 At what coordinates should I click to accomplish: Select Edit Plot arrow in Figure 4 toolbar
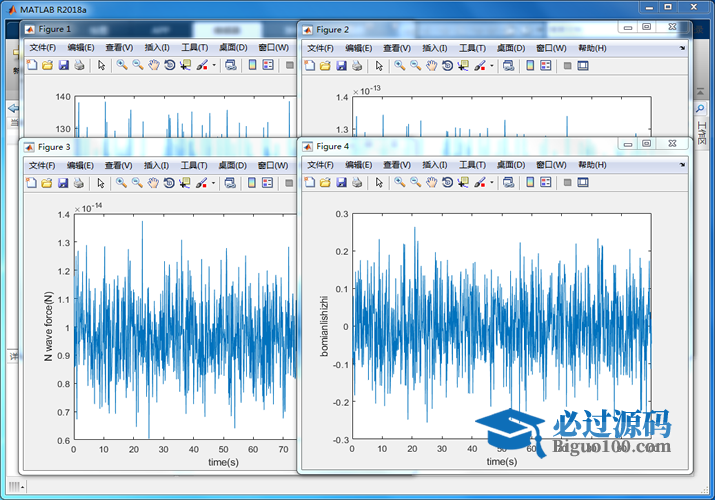click(x=379, y=183)
